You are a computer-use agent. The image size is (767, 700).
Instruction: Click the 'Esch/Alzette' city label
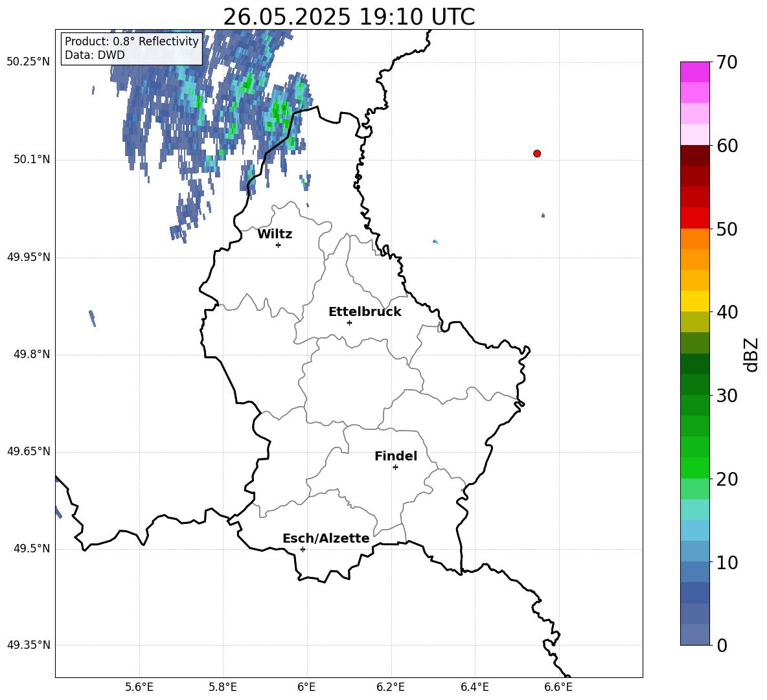click(x=326, y=538)
